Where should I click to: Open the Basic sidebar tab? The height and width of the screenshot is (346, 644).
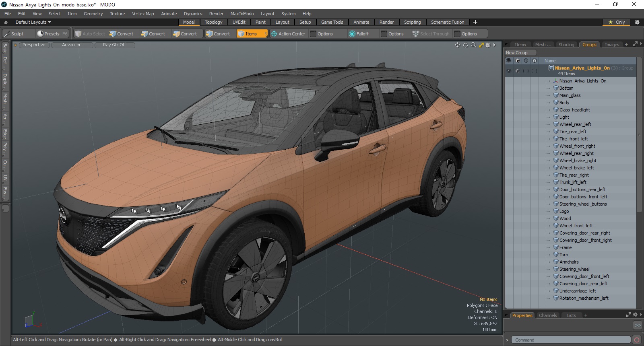(x=5, y=49)
